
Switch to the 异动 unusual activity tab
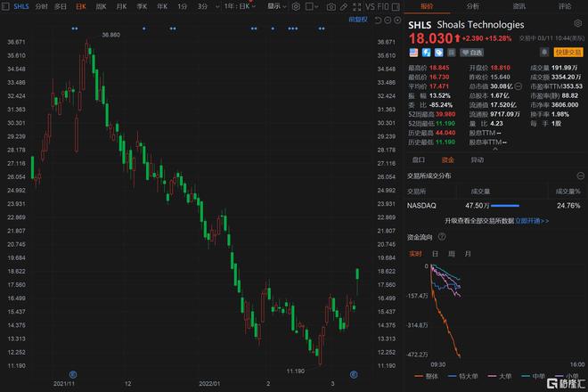click(477, 159)
